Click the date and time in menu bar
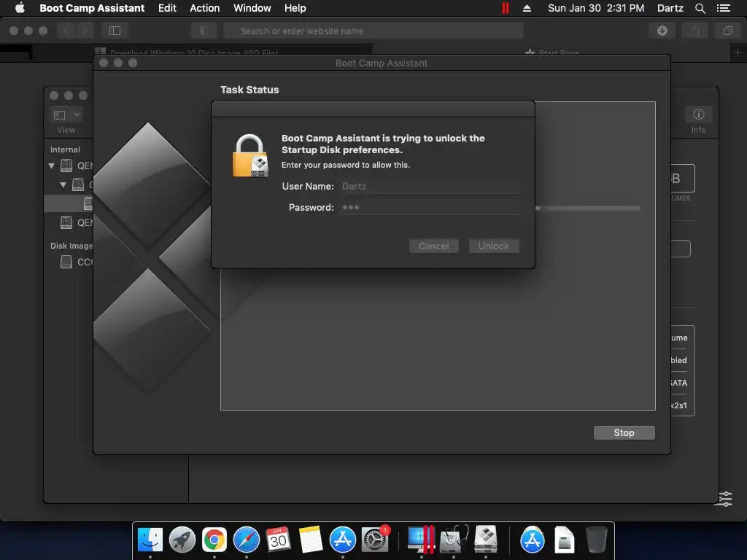This screenshot has height=560, width=747. [596, 8]
